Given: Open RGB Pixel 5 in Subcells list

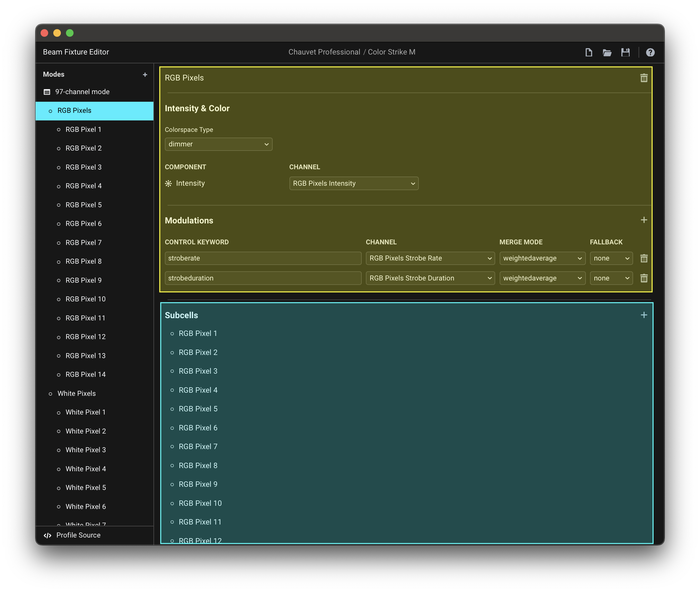Looking at the screenshot, I should (198, 409).
